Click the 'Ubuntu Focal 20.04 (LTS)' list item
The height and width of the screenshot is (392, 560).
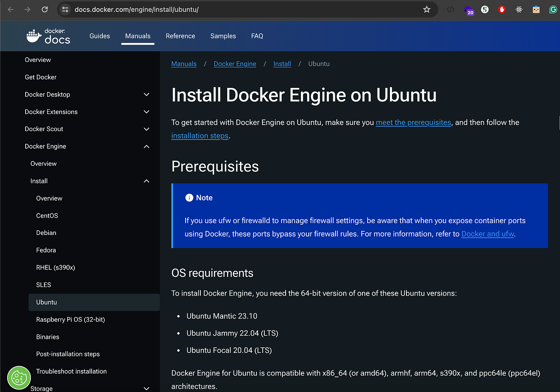(x=229, y=350)
